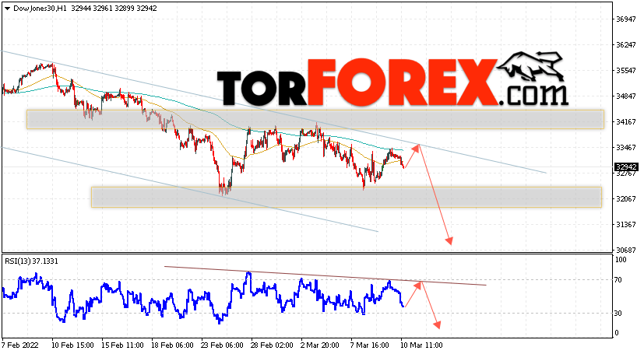644x354 pixels.
Task: Click RSI axis level 70
Action: (x=618, y=280)
